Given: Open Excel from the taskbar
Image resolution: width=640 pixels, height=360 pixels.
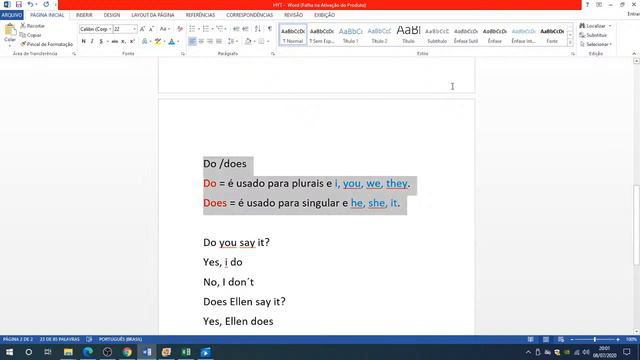Looking at the screenshot, I should tap(186, 352).
